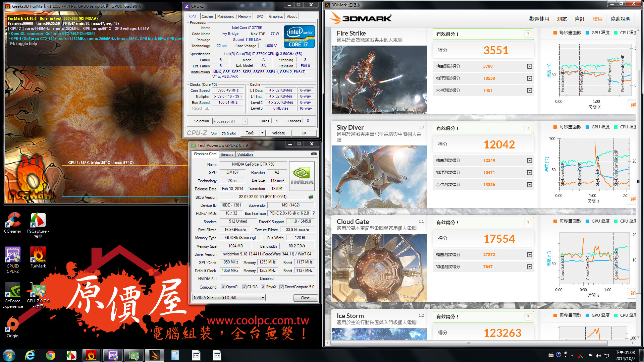Image resolution: width=644 pixels, height=362 pixels.
Task: Click the help question mark for Cloud Gate
Action: click(528, 222)
